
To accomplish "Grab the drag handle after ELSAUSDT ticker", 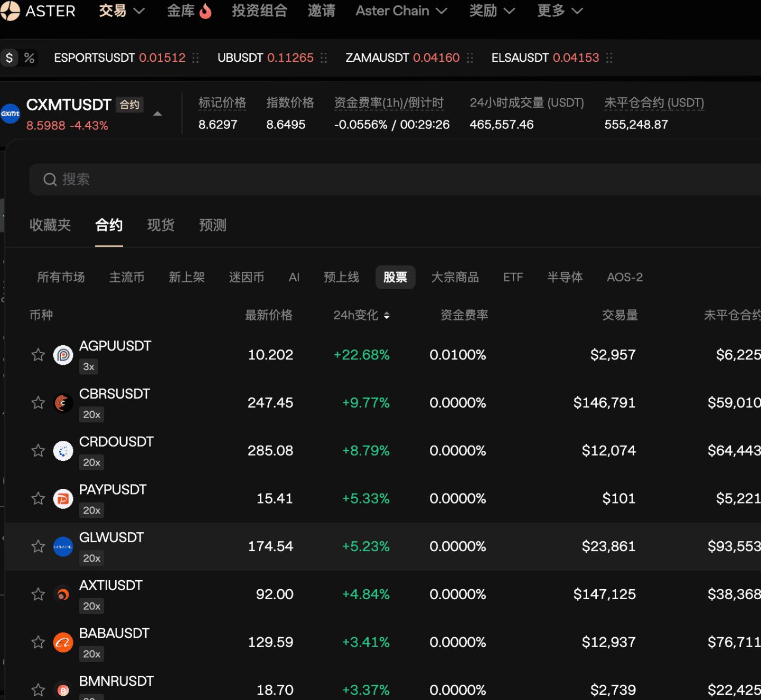I will click(x=609, y=58).
